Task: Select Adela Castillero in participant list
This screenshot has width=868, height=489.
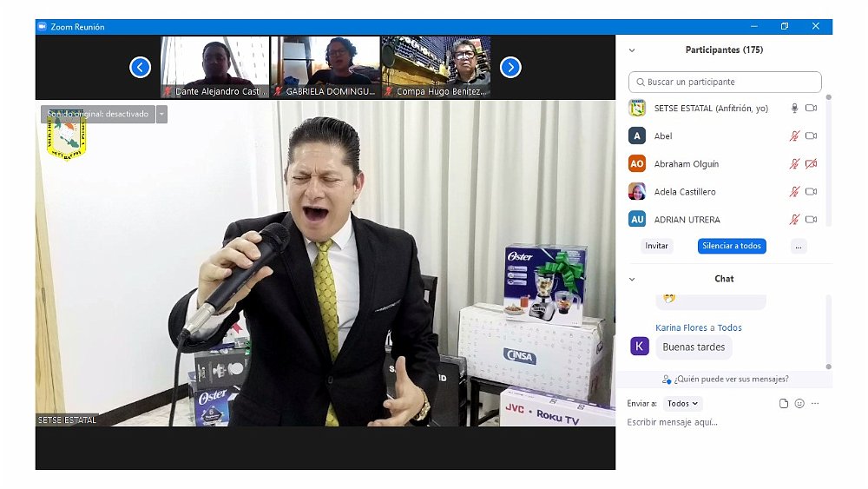Action: click(x=685, y=192)
